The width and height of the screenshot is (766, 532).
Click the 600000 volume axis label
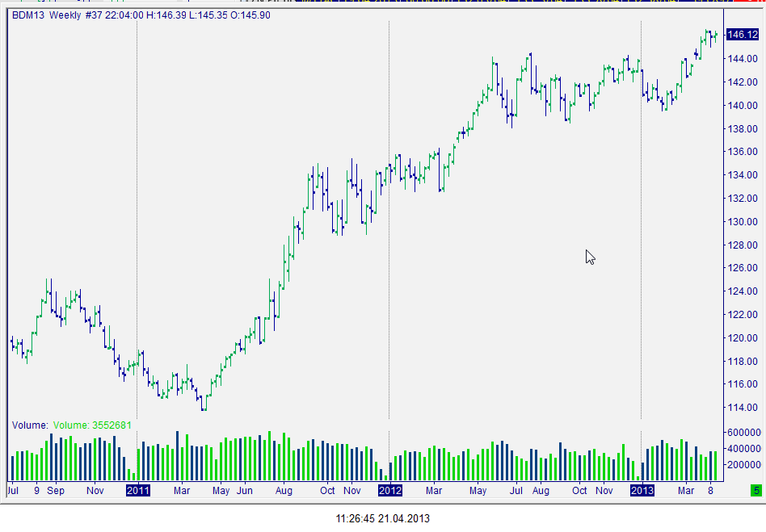click(744, 433)
